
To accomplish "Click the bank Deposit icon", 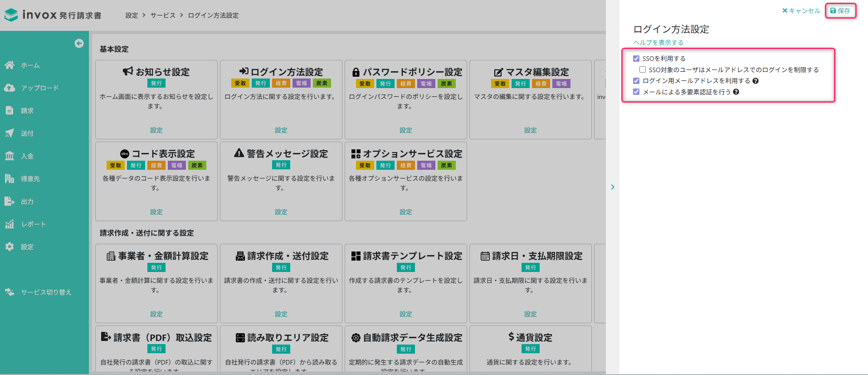I will pos(10,156).
